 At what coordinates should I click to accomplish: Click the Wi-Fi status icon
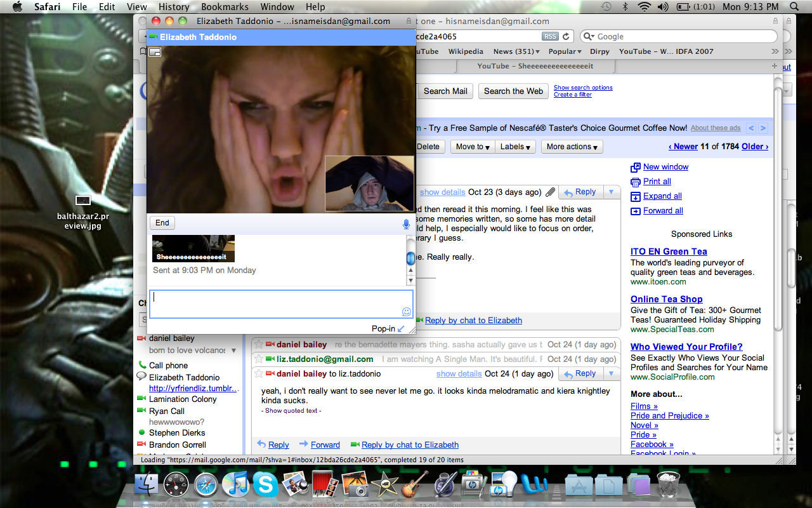[645, 7]
